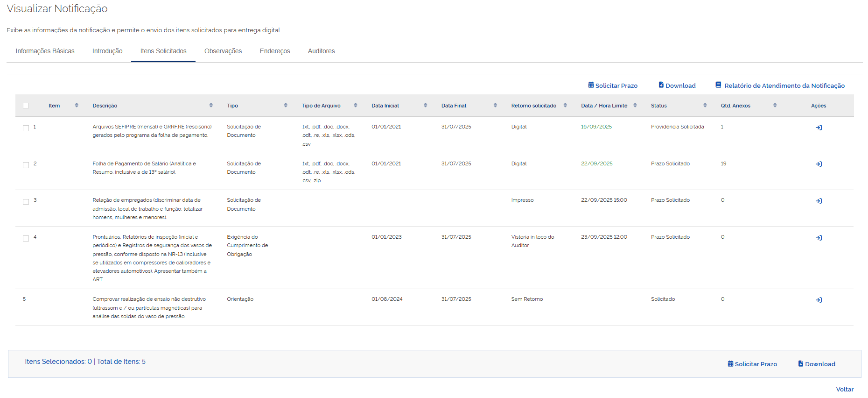The height and width of the screenshot is (398, 868).
Task: Click deadline date 22/09/2025 of item 2
Action: point(597,163)
